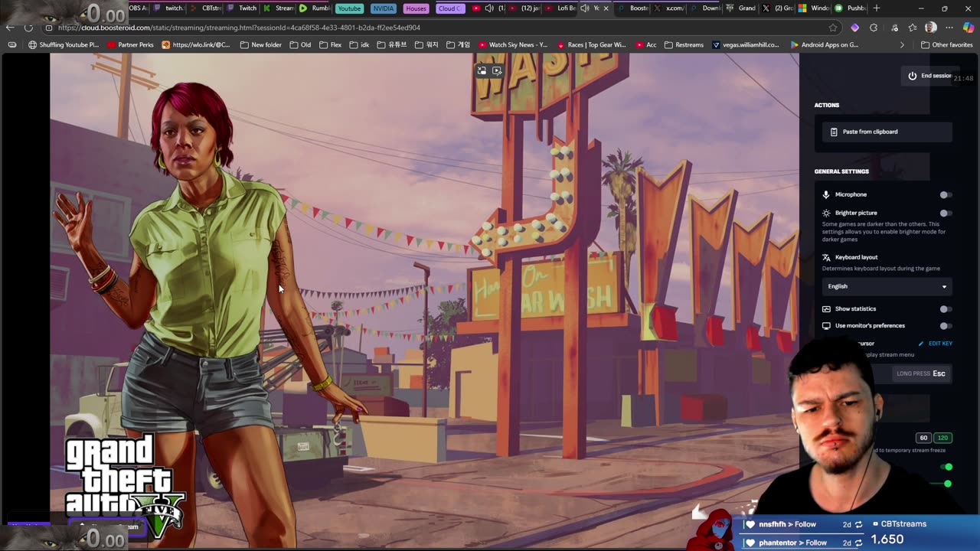Click the Brighter picture sun icon
Screen dimensions: 980x551
click(826, 213)
